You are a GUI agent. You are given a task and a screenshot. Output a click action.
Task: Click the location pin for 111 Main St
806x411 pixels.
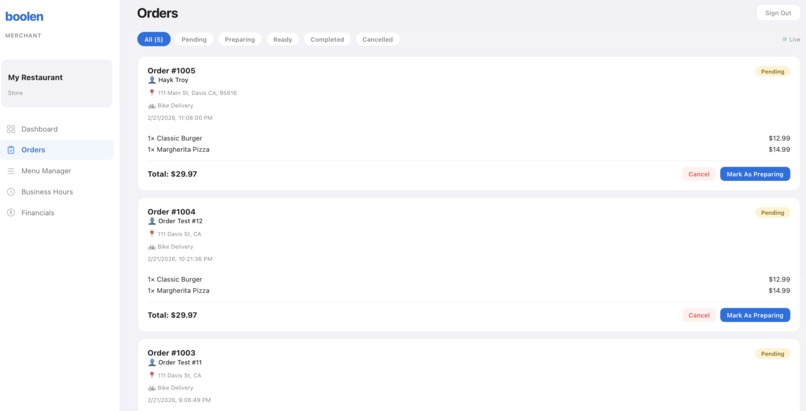tap(152, 93)
